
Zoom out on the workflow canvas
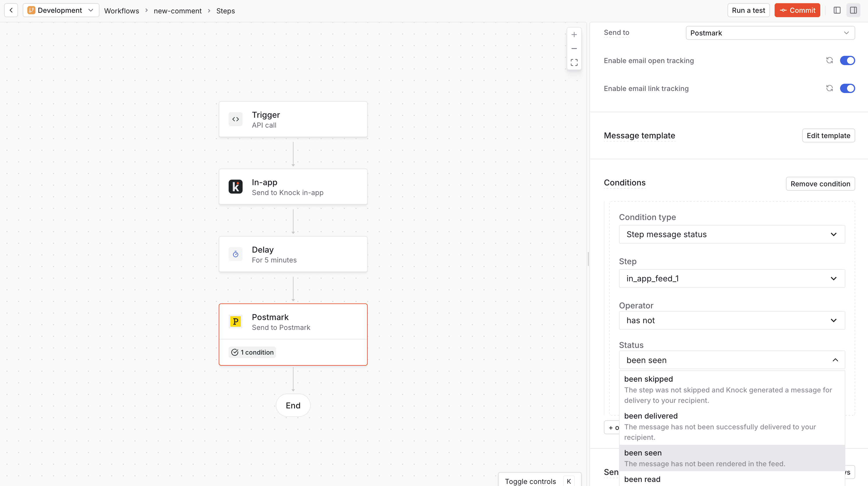(574, 49)
